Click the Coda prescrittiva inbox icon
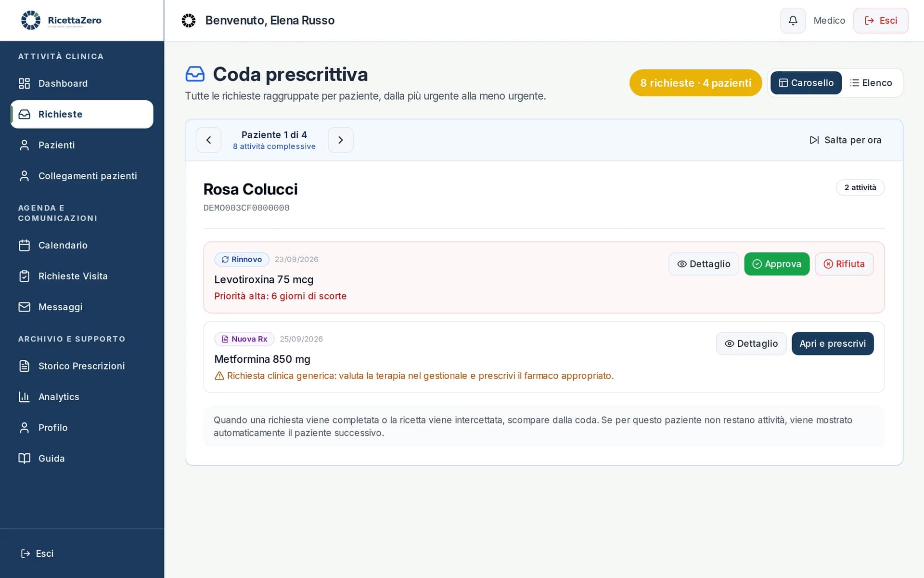Screen dimensions: 924x578 point(195,74)
